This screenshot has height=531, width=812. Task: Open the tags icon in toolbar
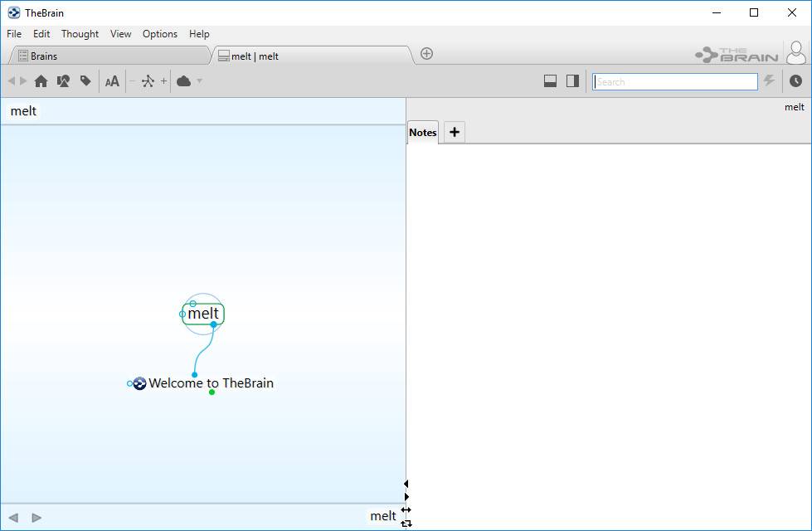pyautogui.click(x=85, y=81)
